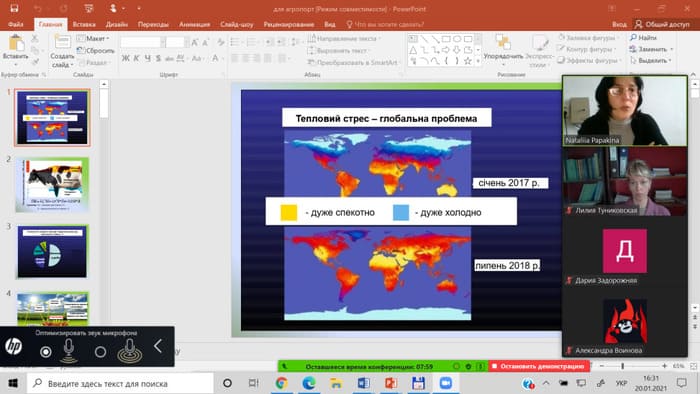Switch to Zoom from the taskbar
Image resolution: width=700 pixels, height=394 pixels.
(x=446, y=383)
